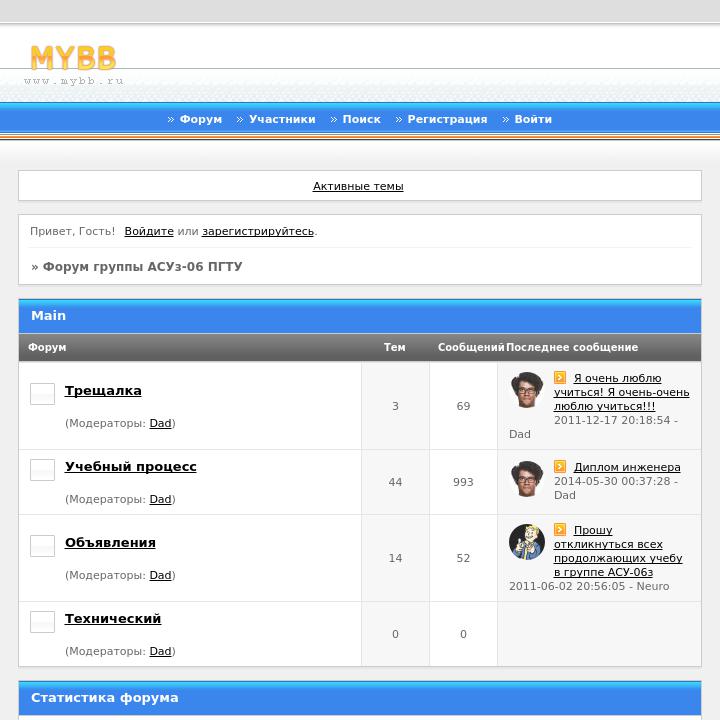Open topic Я очень люблю учиться

pyautogui.click(x=621, y=392)
